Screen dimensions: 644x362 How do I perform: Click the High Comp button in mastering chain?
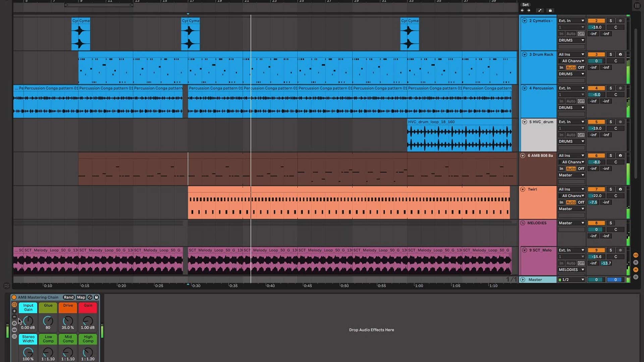(88, 339)
